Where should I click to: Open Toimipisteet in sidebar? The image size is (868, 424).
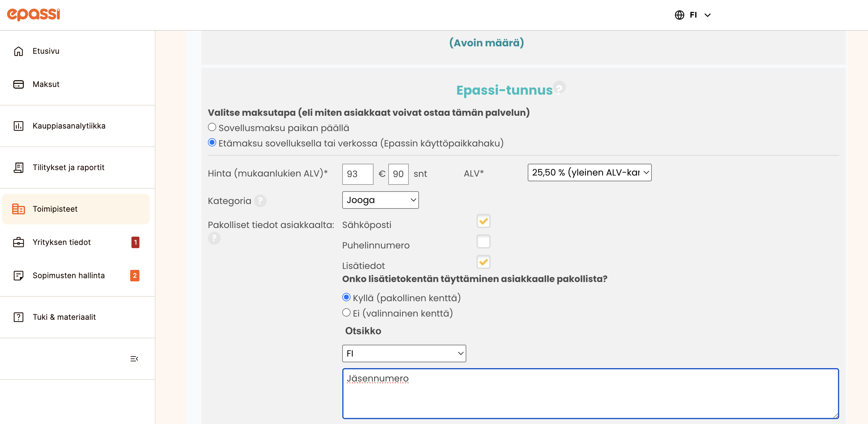pyautogui.click(x=76, y=209)
